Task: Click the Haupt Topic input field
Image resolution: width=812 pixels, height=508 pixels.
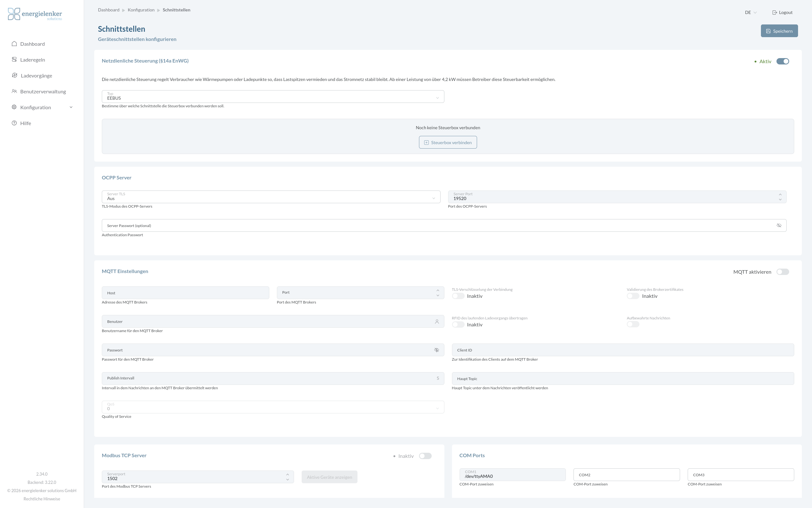Action: (x=623, y=378)
